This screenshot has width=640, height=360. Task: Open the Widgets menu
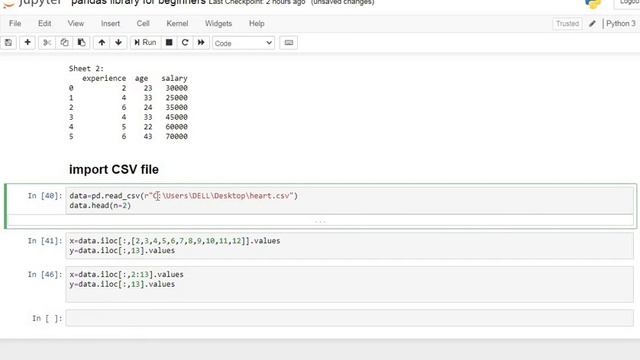(x=218, y=24)
